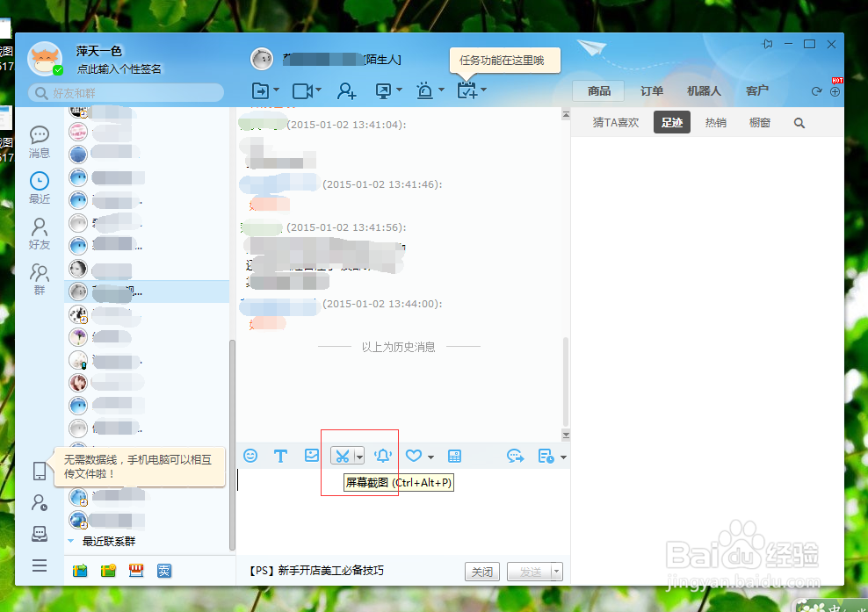Viewport: 868px width, 612px height.
Task: Add contact as friend with the plus-person icon
Action: pyautogui.click(x=346, y=90)
